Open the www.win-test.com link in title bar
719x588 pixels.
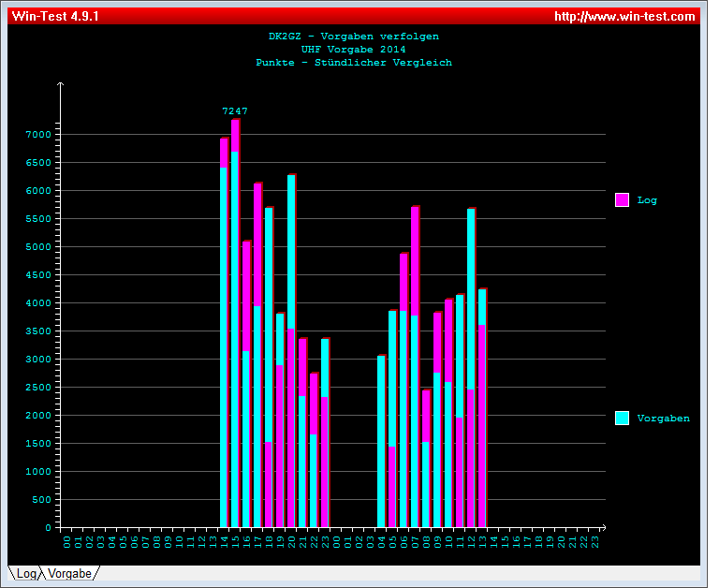click(624, 16)
